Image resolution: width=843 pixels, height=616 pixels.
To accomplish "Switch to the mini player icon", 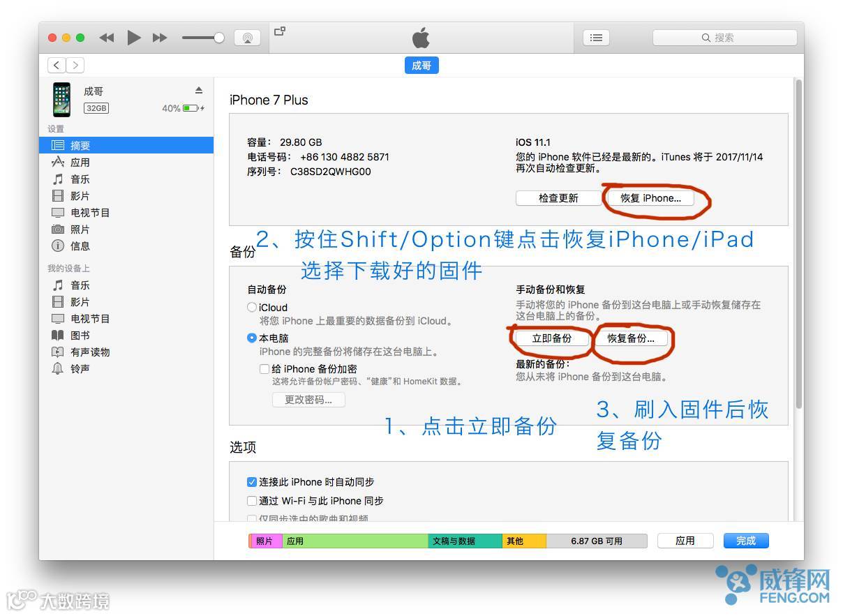I will point(280,31).
